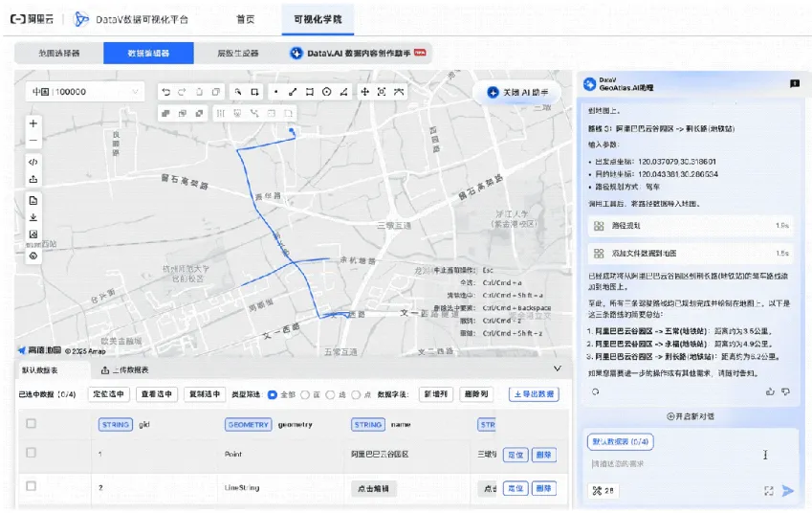
Task: Select the 全部 type filter radio
Action: tap(273, 394)
